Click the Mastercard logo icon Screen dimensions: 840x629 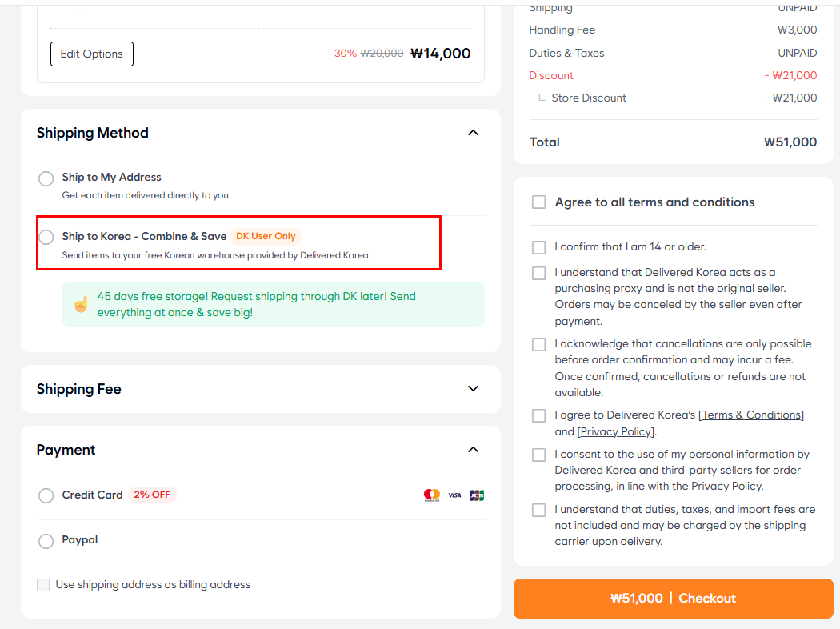[432, 495]
